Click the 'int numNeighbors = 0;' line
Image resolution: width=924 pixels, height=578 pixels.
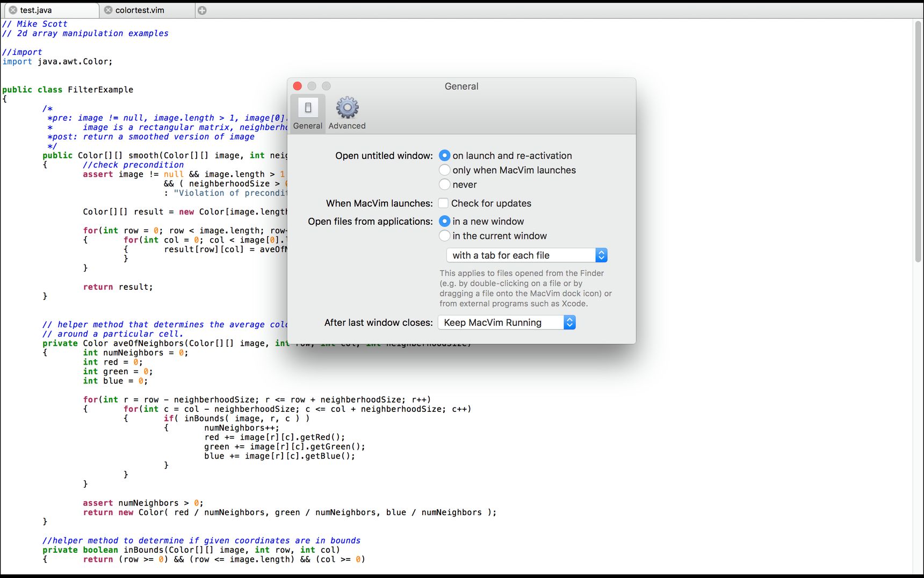coord(135,353)
